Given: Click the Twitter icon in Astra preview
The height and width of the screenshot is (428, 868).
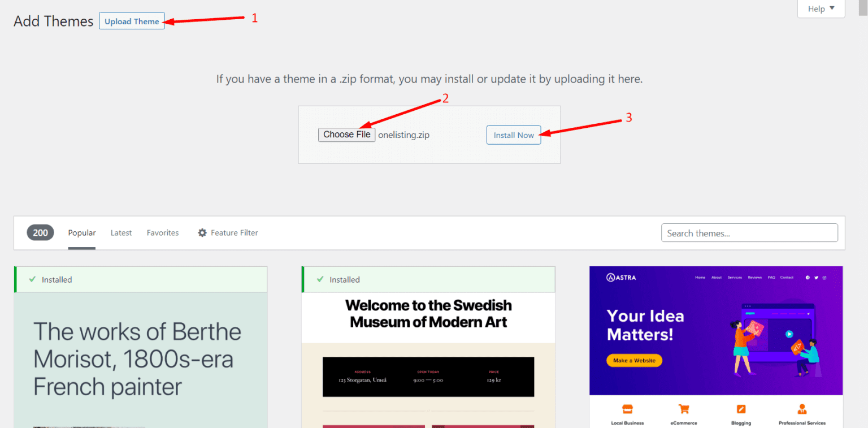Looking at the screenshot, I should 815,278.
